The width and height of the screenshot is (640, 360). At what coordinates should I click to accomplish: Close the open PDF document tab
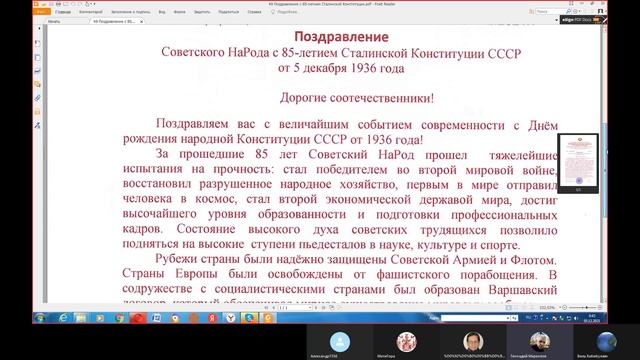pos(141,21)
